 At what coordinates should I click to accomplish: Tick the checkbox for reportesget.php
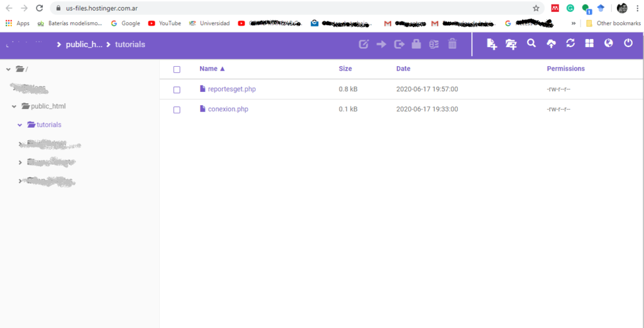tap(177, 89)
